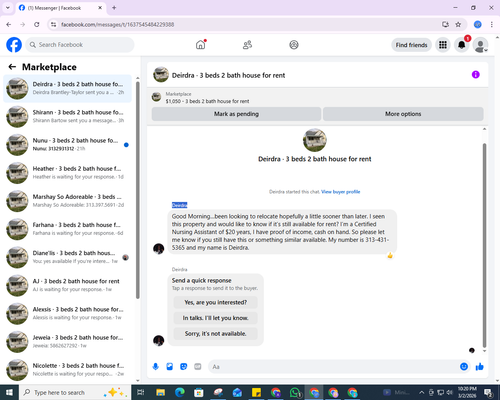Click the Find friends button
This screenshot has height=400, width=500.
pyautogui.click(x=411, y=45)
